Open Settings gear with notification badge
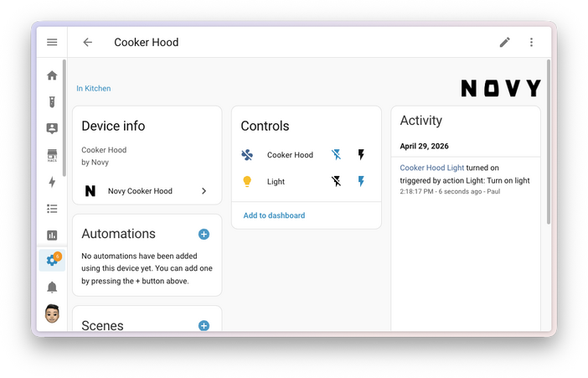The image size is (588, 378). pos(52,260)
